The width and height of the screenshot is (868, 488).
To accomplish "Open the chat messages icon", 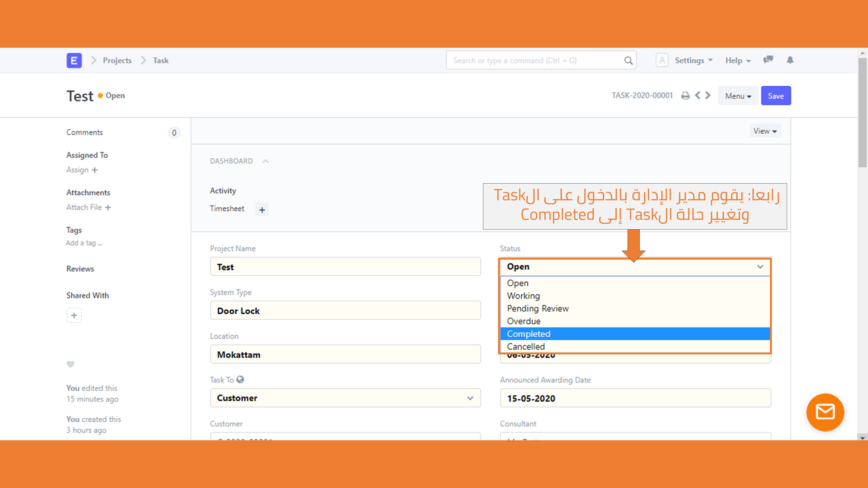I will (768, 60).
